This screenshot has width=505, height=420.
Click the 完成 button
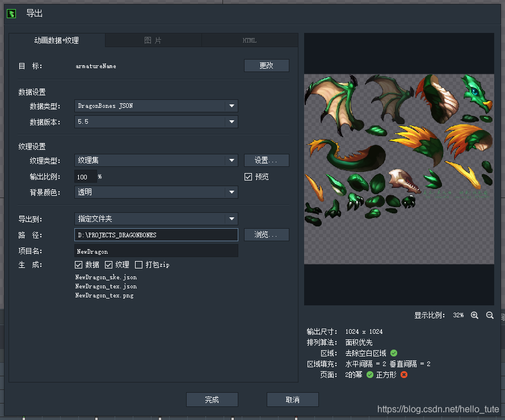(212, 400)
